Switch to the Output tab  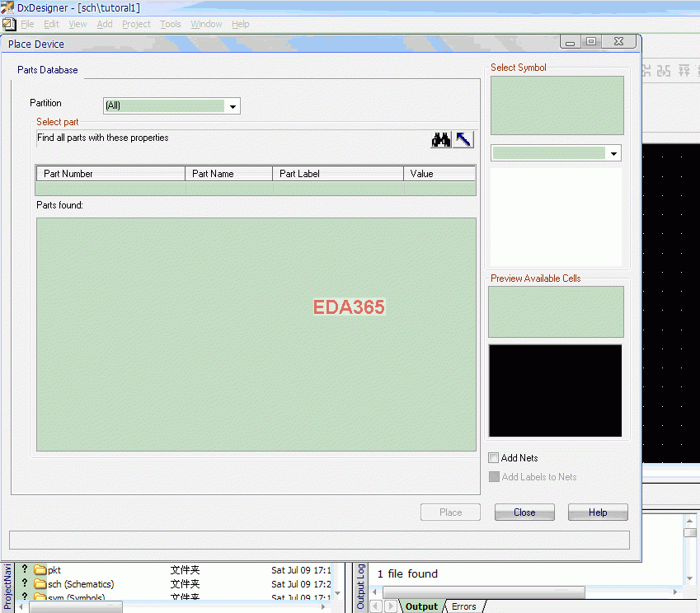421,606
